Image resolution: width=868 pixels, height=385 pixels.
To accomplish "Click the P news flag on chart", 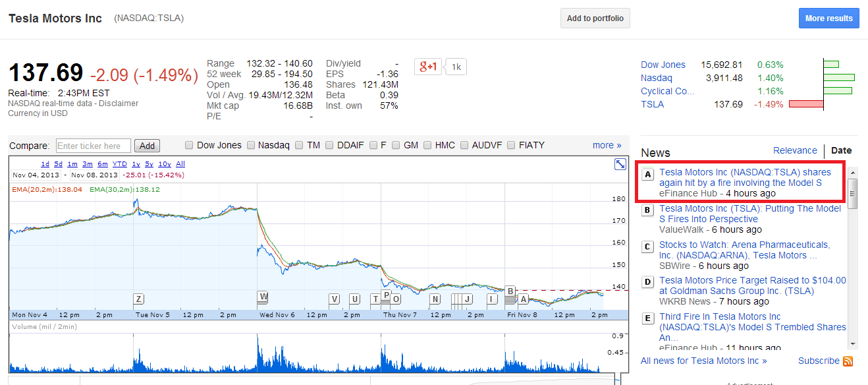I will click(386, 295).
